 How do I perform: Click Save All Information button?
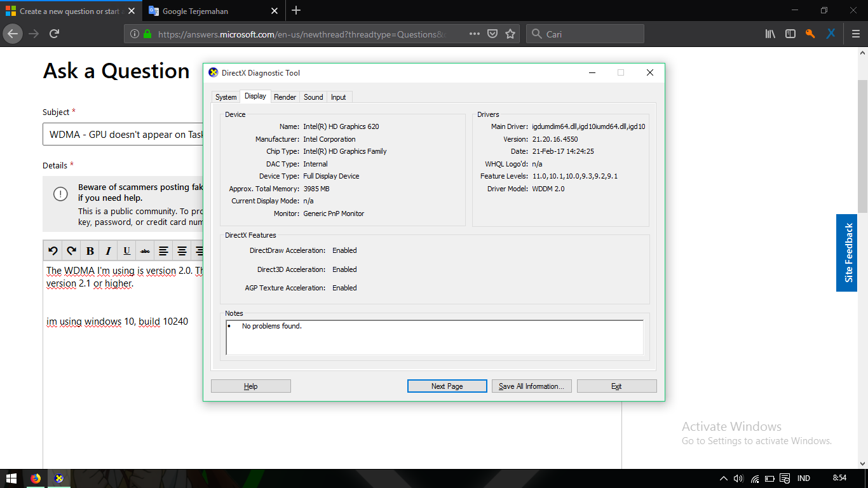[532, 386]
